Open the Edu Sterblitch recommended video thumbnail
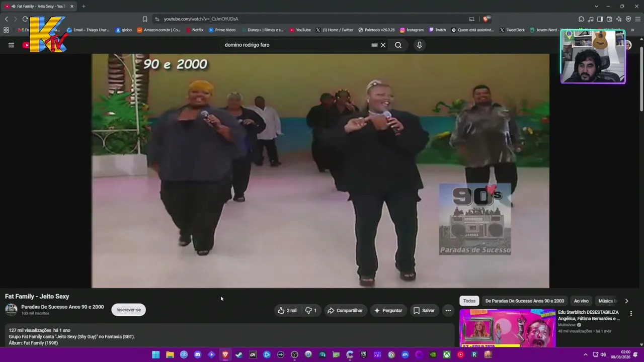Viewport: 644px width, 362px height. pyautogui.click(x=507, y=328)
